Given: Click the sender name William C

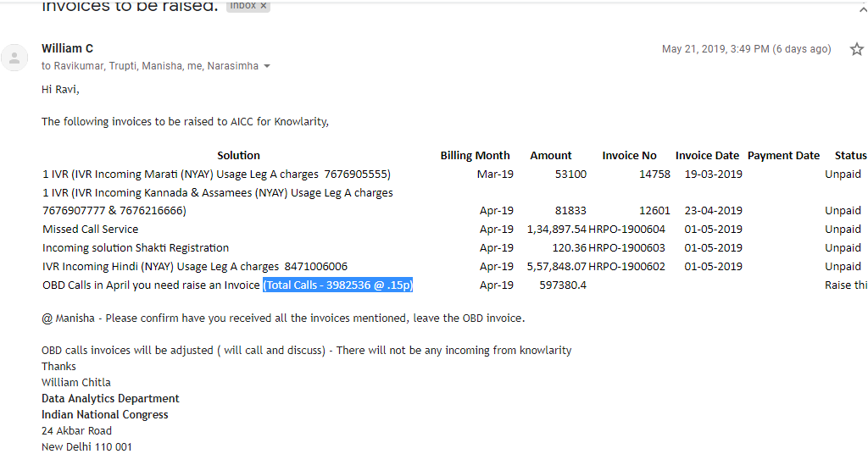Looking at the screenshot, I should pos(67,48).
